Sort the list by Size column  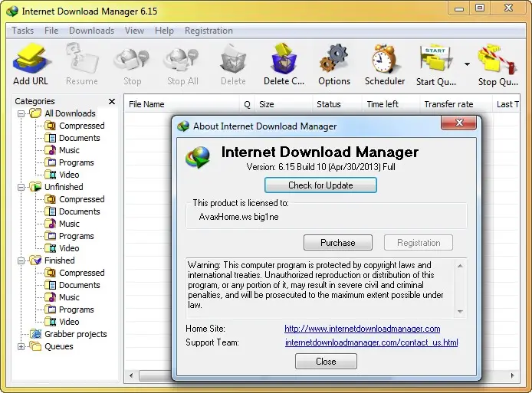click(x=284, y=104)
